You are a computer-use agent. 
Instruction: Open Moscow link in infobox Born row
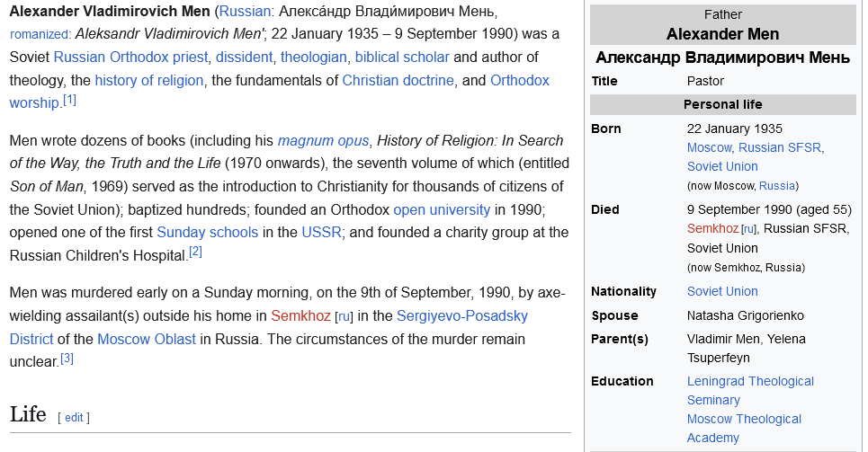click(709, 147)
